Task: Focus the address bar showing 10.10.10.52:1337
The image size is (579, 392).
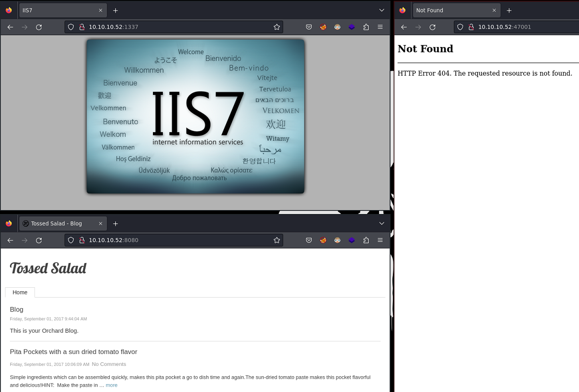Action: tap(173, 27)
